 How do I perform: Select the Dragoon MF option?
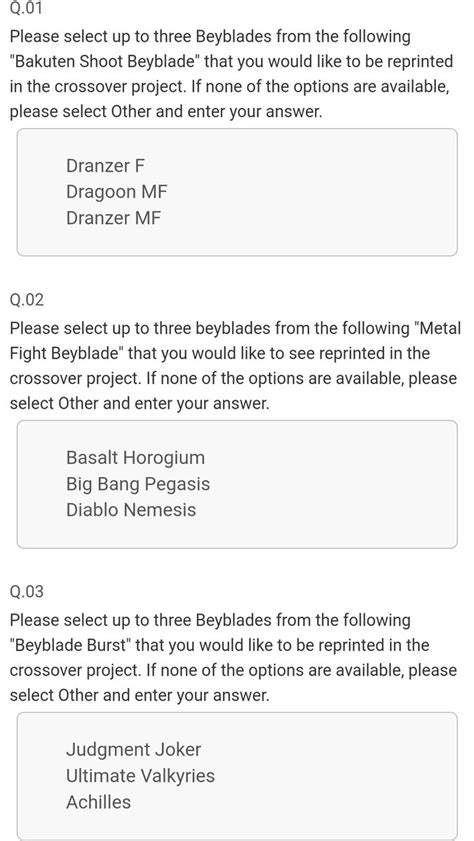[116, 191]
